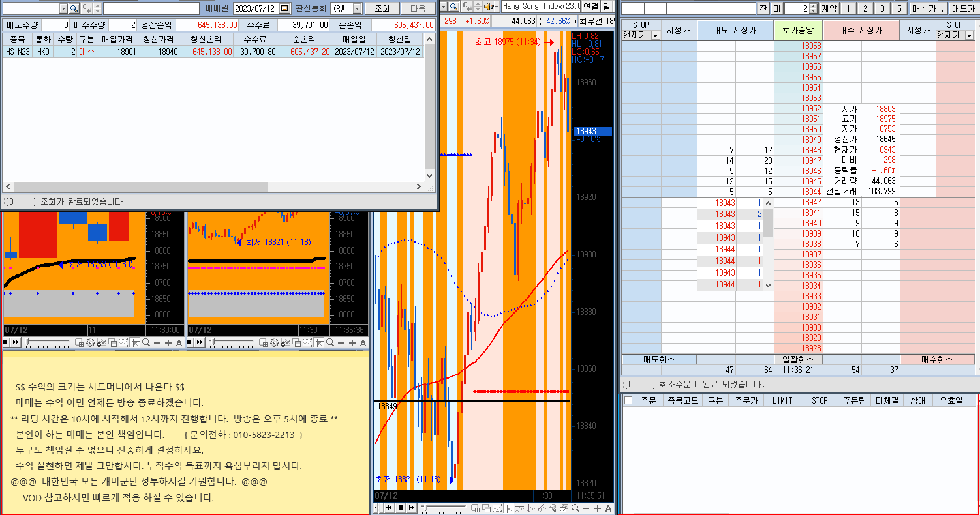The image size is (980, 515).
Task: Click the spinner arrows in the trade history toolbar
Action: coord(98,8)
